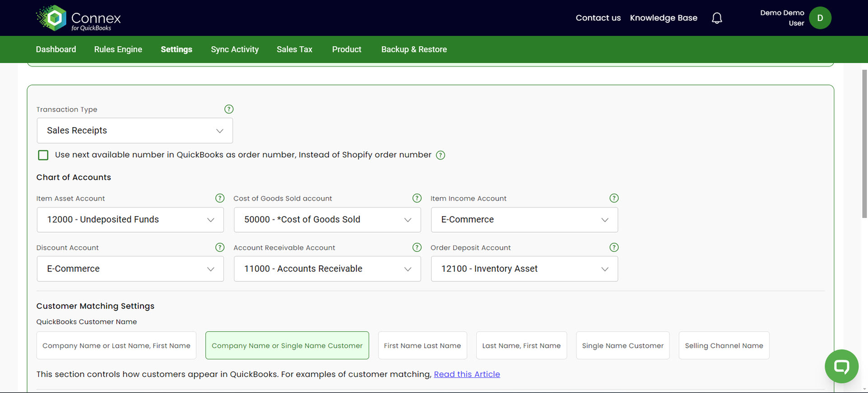This screenshot has width=868, height=393.
Task: Open Item Income Account E-Commerce dropdown
Action: [524, 220]
